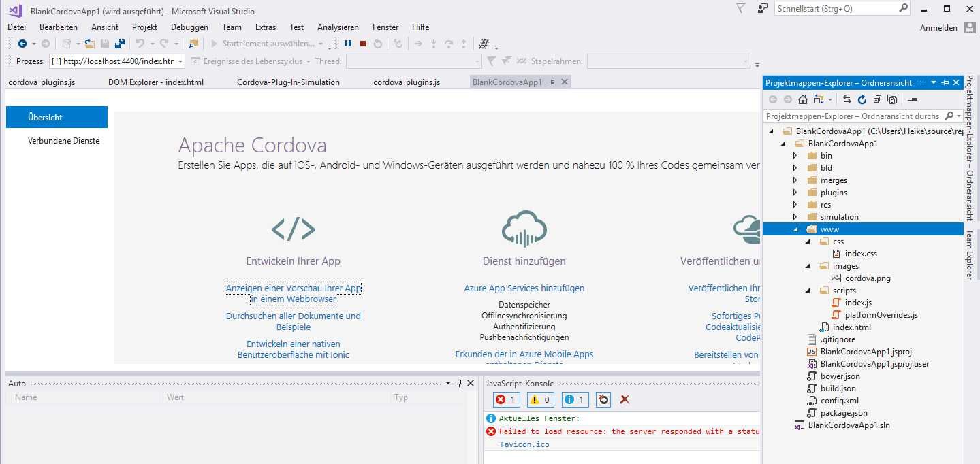Select the Übersicht sidebar item
980x464 pixels.
click(x=57, y=117)
